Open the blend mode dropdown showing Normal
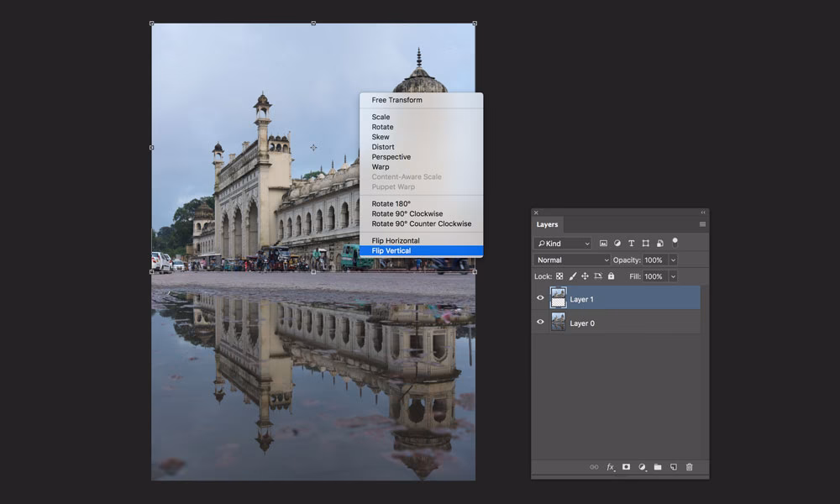Image resolution: width=840 pixels, height=504 pixels. [571, 260]
